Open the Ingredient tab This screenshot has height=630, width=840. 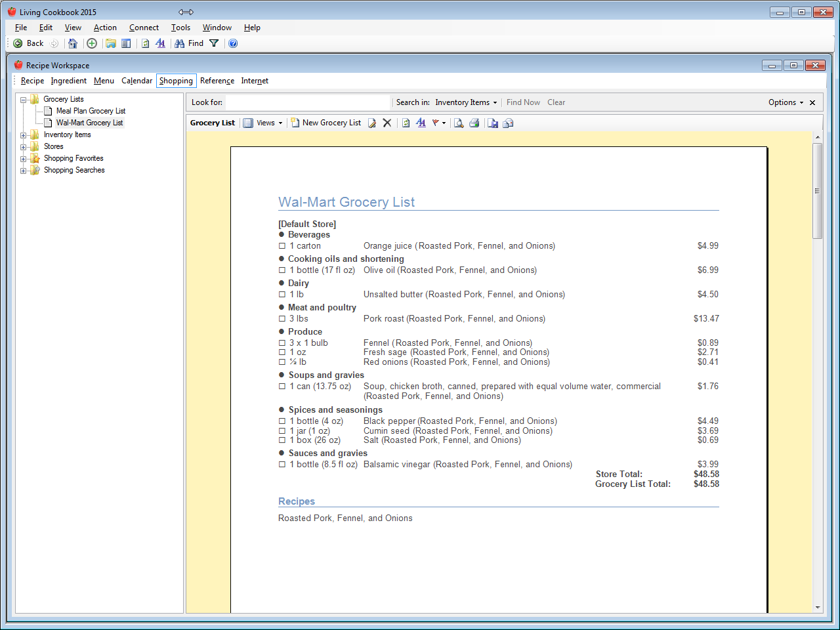68,81
